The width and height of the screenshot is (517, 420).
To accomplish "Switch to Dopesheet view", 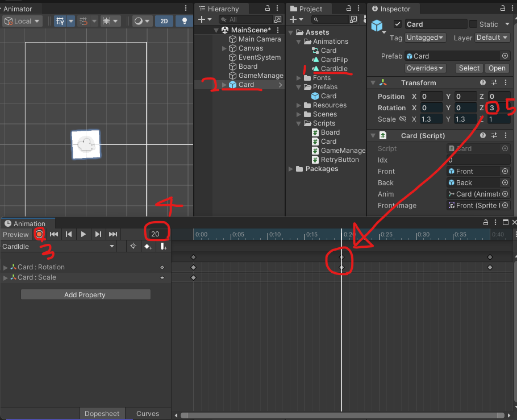I will (x=102, y=413).
